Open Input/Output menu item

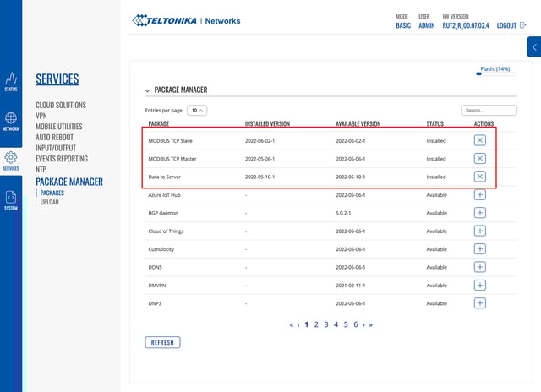point(56,148)
